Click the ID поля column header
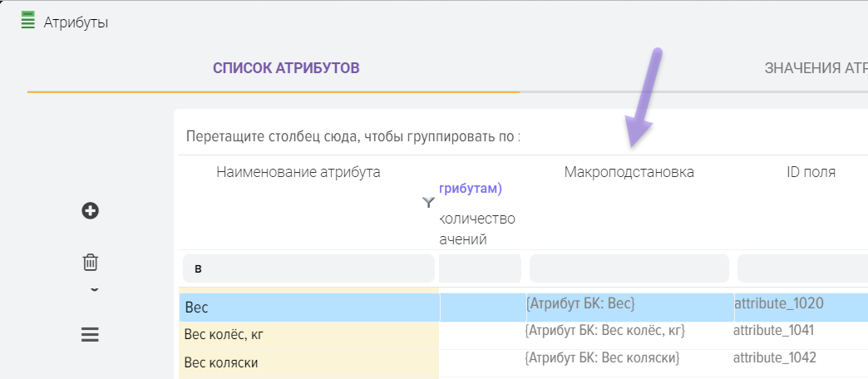Image resolution: width=868 pixels, height=379 pixels. point(811,172)
